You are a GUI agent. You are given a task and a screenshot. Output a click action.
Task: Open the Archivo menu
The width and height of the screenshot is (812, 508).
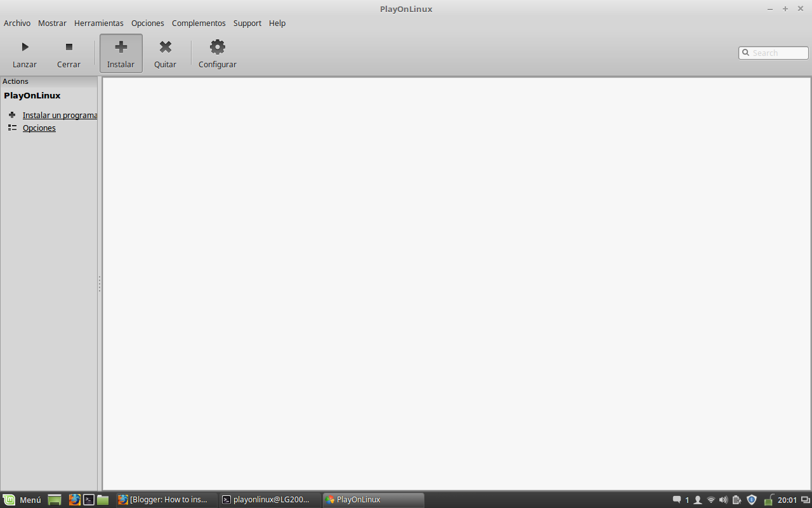(x=17, y=23)
